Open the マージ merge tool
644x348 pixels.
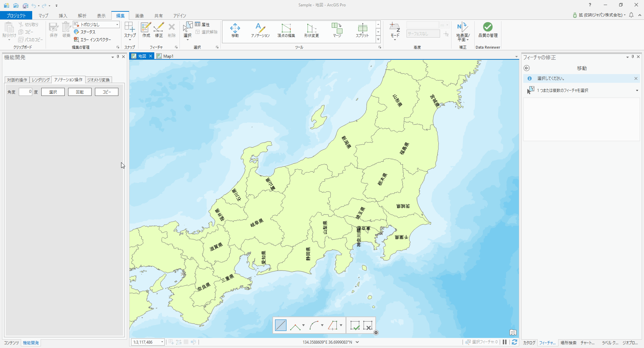(x=337, y=30)
